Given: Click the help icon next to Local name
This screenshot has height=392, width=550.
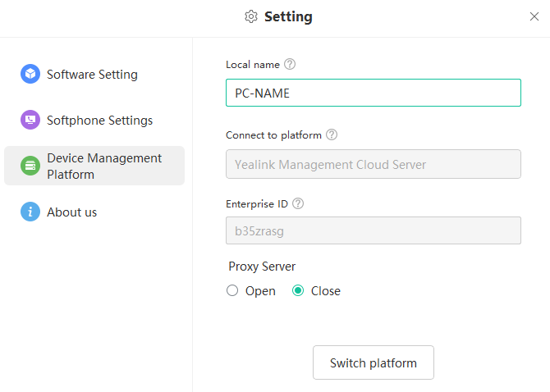Looking at the screenshot, I should (290, 64).
